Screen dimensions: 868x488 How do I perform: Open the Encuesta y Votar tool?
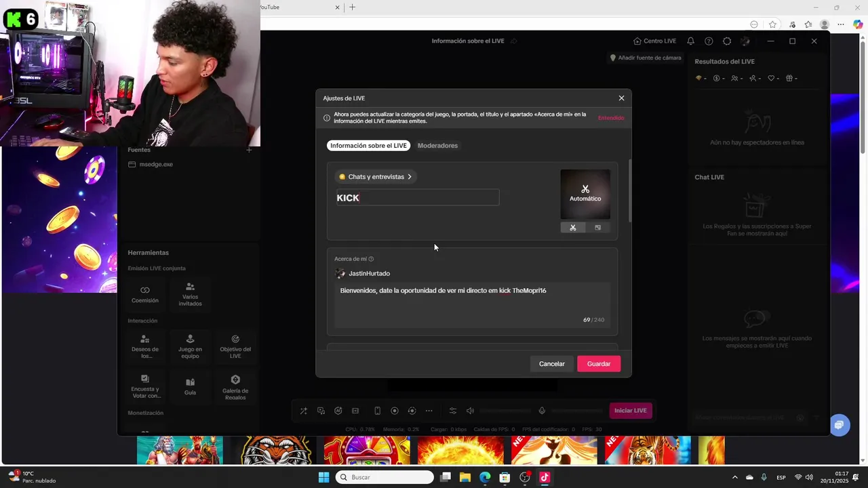pos(145,386)
